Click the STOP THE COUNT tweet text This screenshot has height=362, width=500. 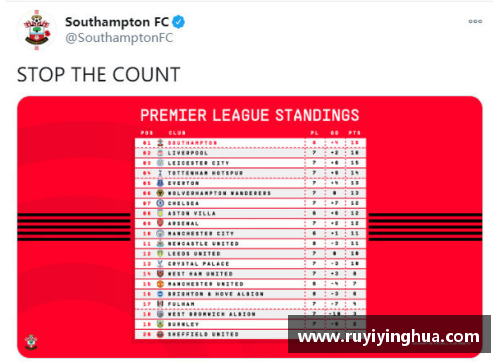coord(99,74)
